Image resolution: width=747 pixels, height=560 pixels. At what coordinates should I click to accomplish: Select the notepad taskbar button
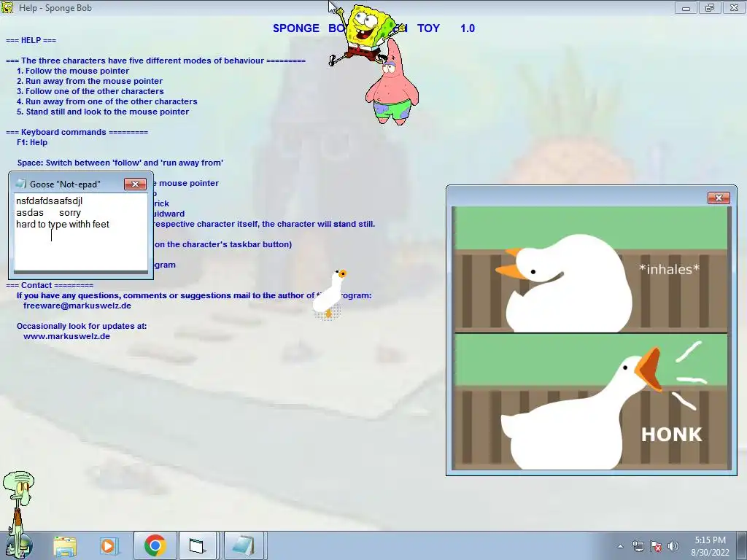click(244, 545)
